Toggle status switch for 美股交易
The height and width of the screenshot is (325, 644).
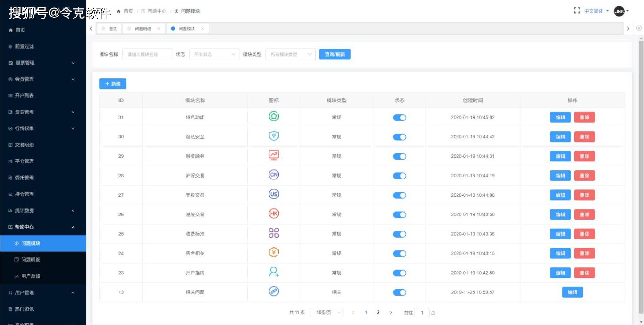[x=399, y=195]
